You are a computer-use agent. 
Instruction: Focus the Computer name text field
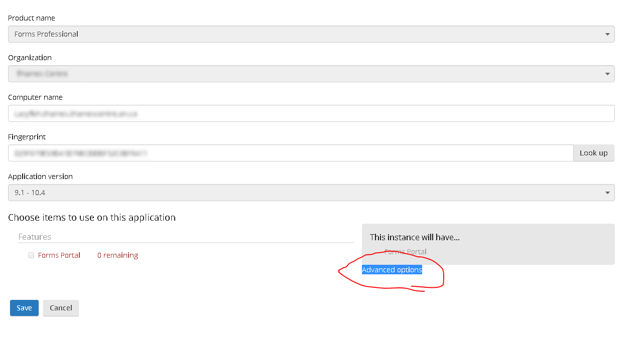click(x=311, y=113)
